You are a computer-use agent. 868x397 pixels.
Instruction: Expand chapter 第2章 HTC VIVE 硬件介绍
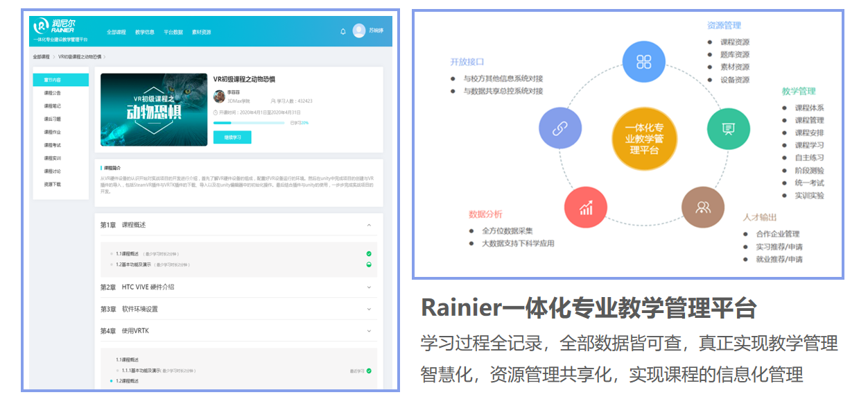369,287
